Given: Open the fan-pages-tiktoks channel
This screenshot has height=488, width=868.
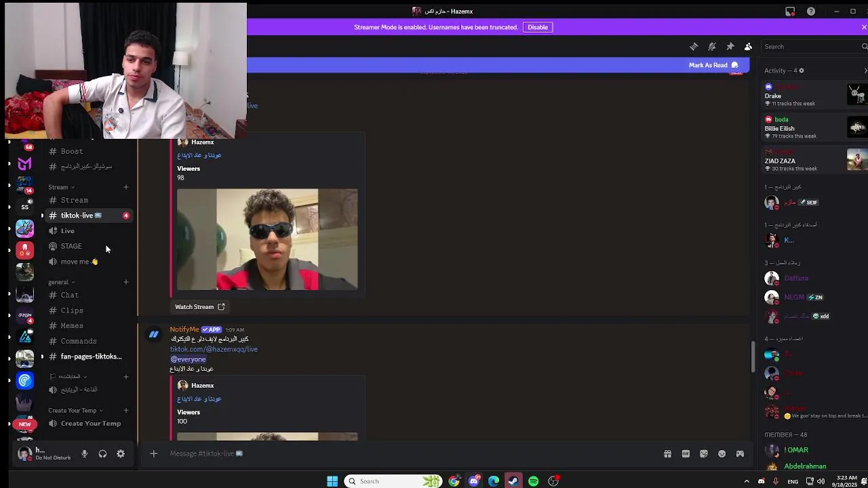Looking at the screenshot, I should click(x=88, y=357).
